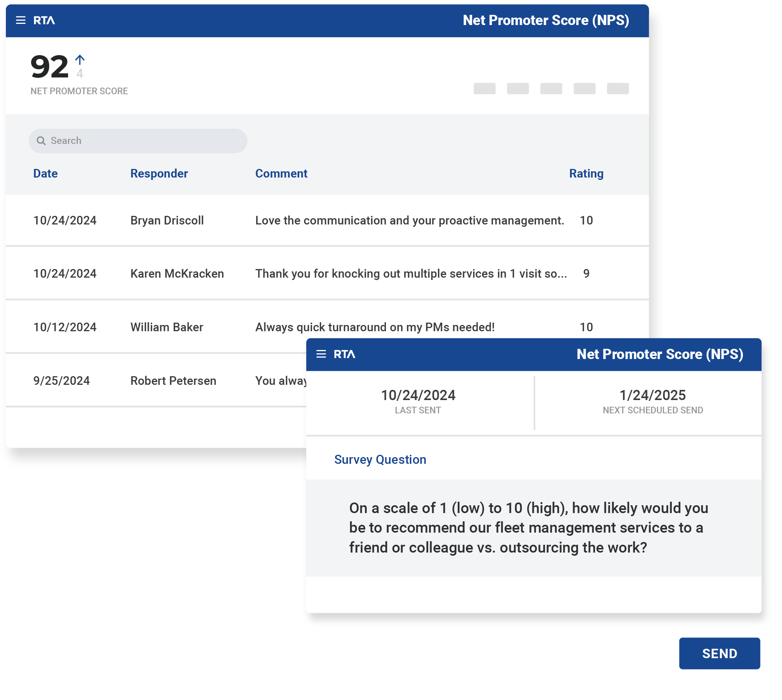This screenshot has height=700, width=782.
Task: Open the hamburger menu in the front survey window
Action: coord(321,354)
